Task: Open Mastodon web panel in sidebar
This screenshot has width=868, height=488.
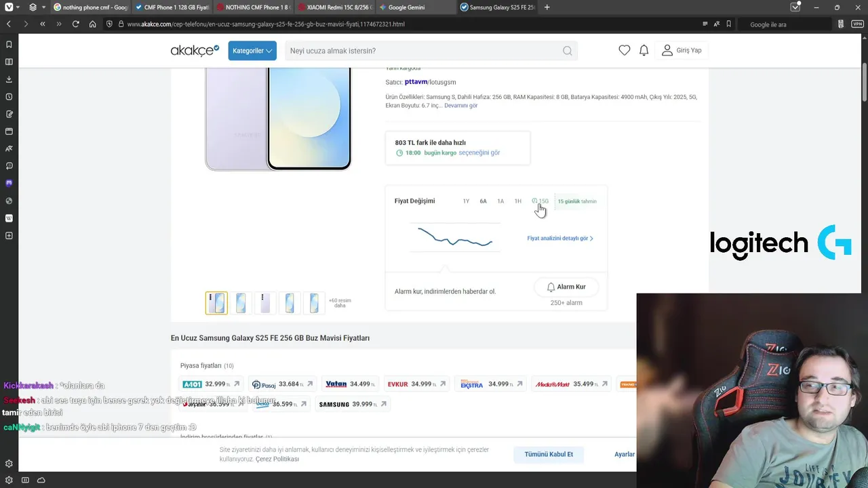Action: click(x=9, y=183)
